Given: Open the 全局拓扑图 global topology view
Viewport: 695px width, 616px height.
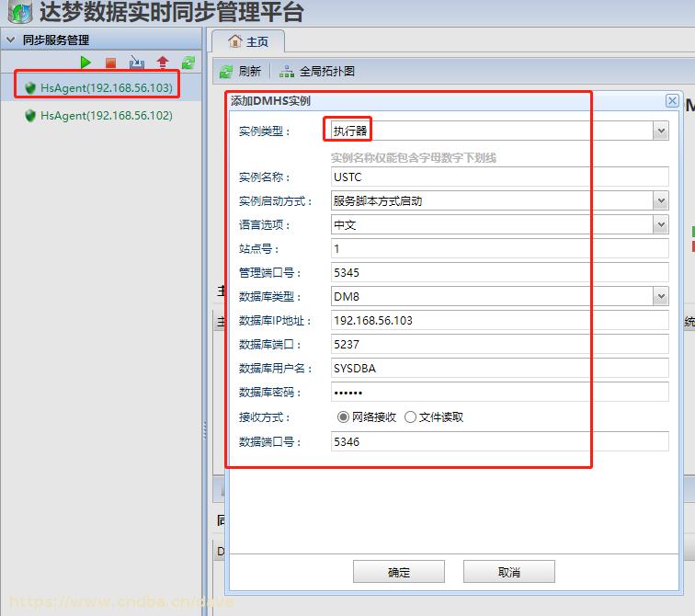Looking at the screenshot, I should tap(317, 72).
